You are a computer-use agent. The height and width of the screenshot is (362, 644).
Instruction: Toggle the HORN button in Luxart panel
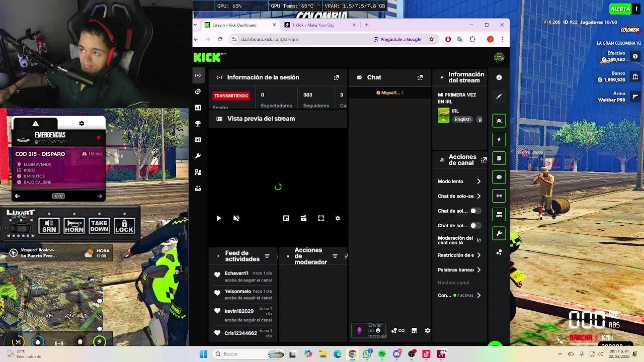74,226
